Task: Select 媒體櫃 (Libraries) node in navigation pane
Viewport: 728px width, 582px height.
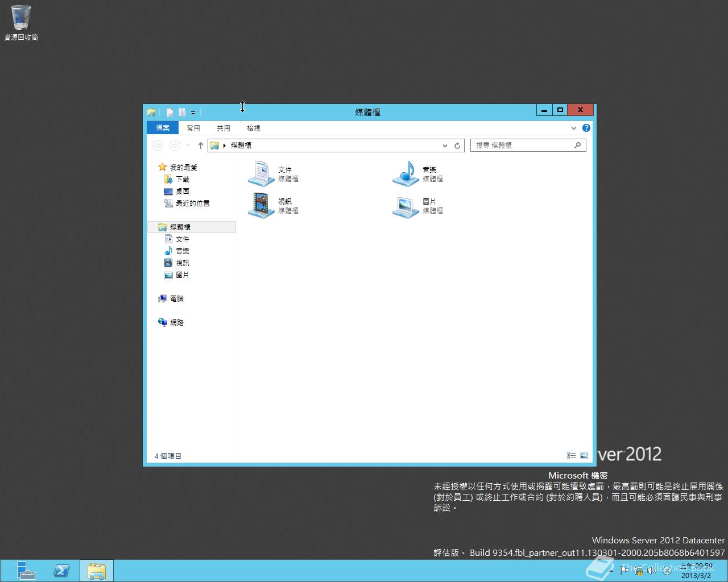Action: 192,227
